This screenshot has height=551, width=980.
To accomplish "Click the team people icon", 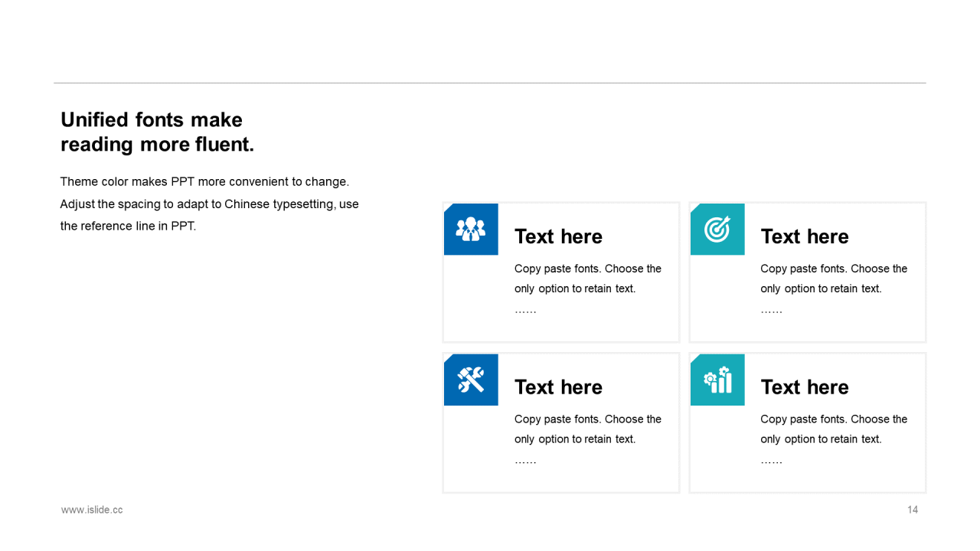I will coord(471,229).
